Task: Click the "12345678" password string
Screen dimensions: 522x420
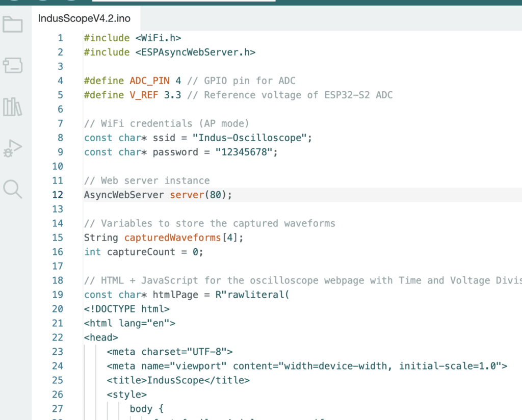Action: pos(244,152)
